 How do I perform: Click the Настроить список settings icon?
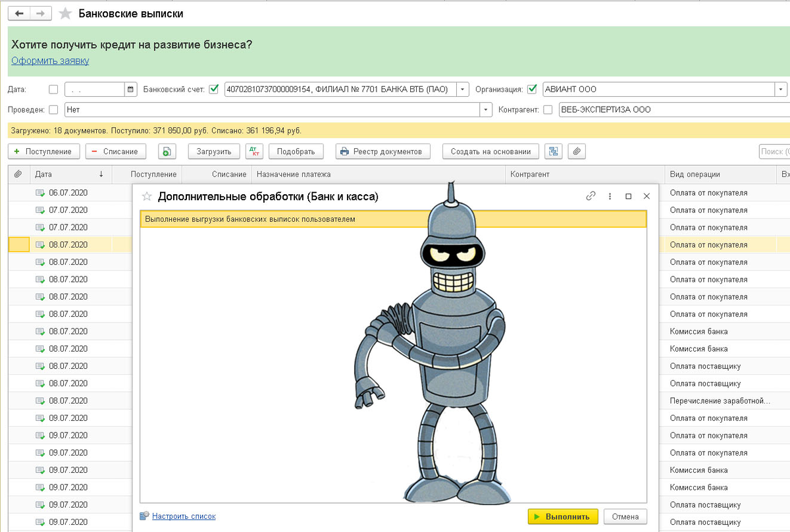coord(145,516)
